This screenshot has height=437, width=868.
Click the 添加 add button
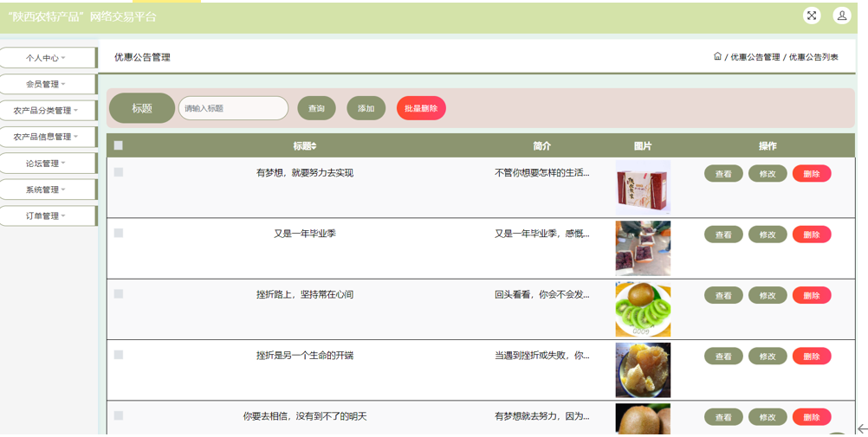[366, 108]
